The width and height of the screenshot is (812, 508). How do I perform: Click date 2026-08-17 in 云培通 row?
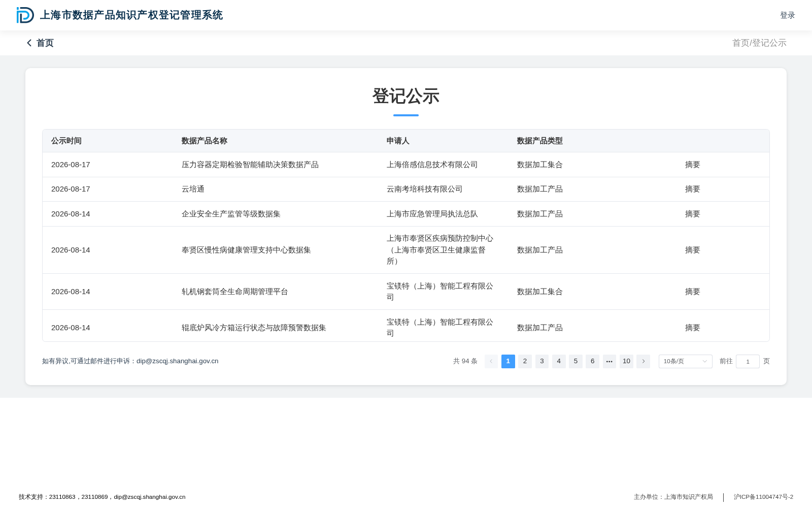point(71,189)
